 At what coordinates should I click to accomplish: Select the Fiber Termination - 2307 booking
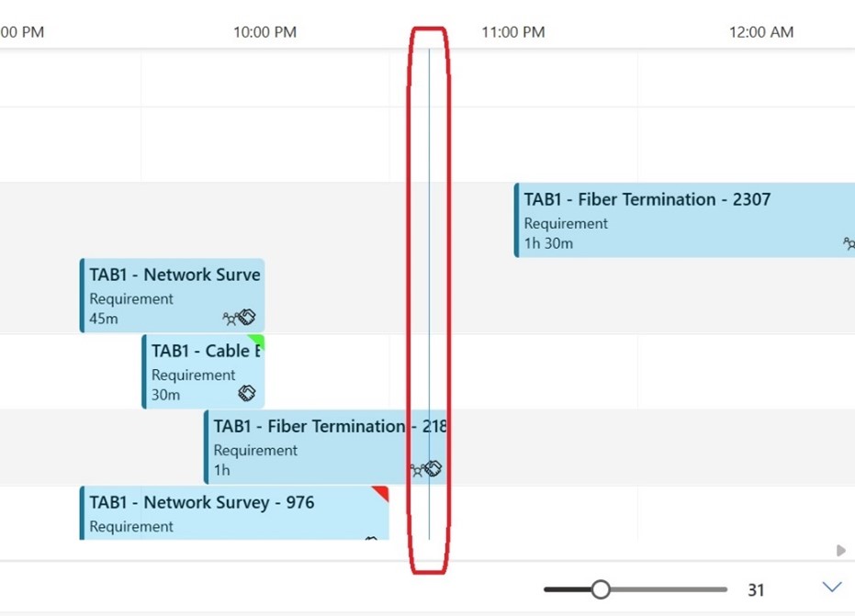[x=647, y=200]
